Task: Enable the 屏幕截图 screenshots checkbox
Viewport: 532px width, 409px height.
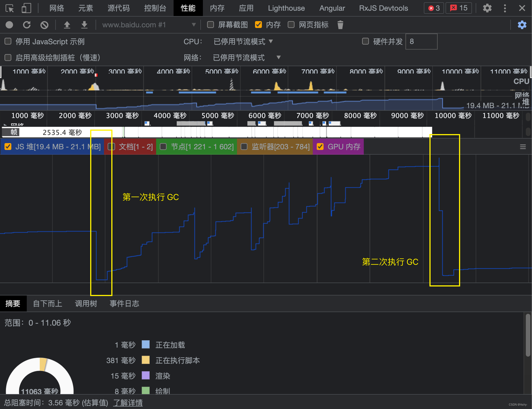Action: point(210,25)
